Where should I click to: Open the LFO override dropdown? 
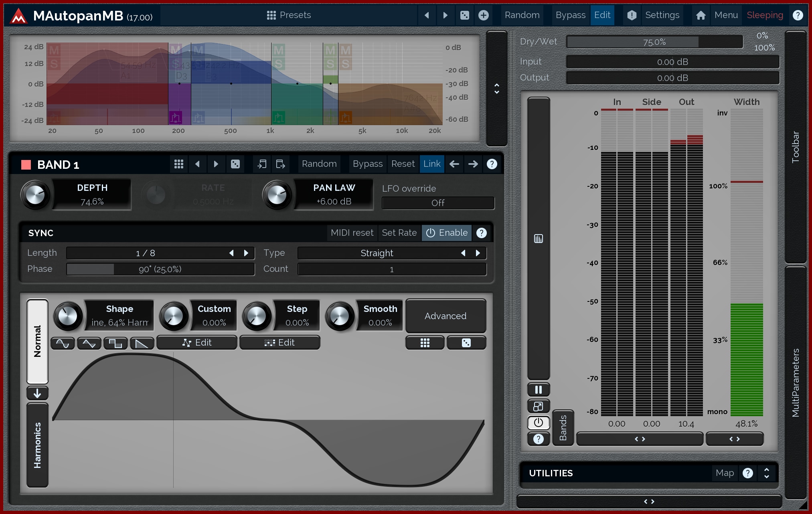[x=438, y=203]
